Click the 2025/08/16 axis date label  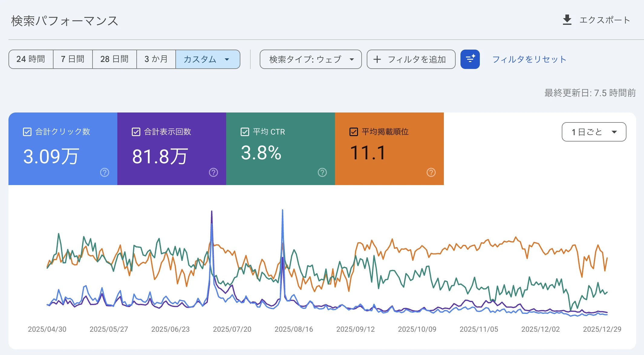point(294,329)
